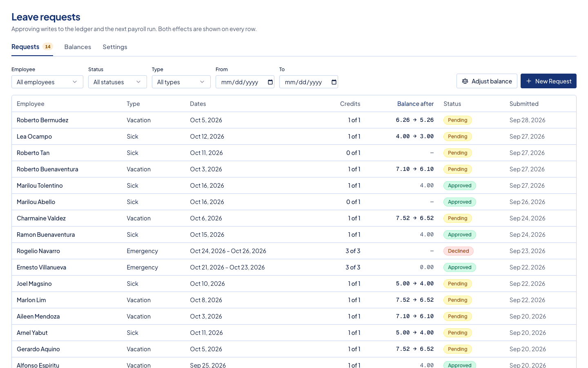This screenshot has height=368, width=588.
Task: Click the Submitted column header
Action: pyautogui.click(x=524, y=104)
